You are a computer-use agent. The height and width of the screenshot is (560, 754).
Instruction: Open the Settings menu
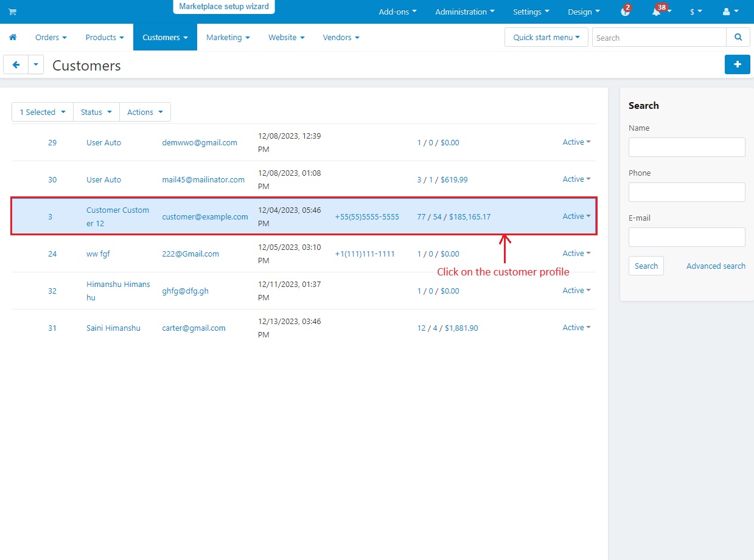531,12
